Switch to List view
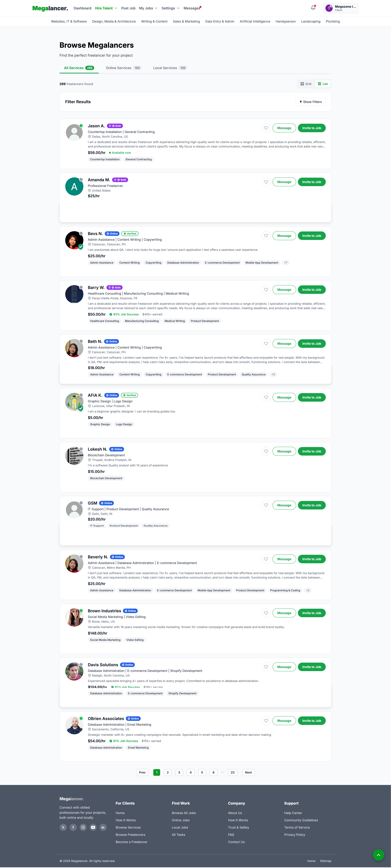 (322, 84)
